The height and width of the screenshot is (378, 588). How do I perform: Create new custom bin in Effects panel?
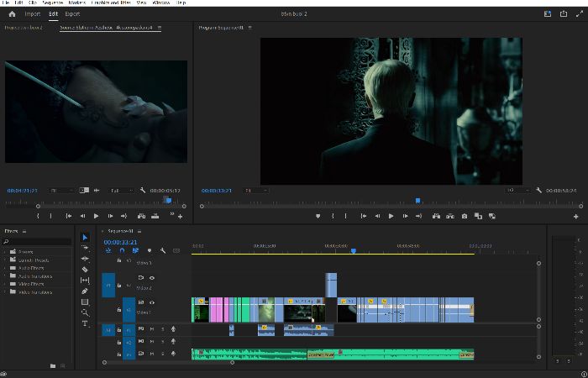(52, 365)
